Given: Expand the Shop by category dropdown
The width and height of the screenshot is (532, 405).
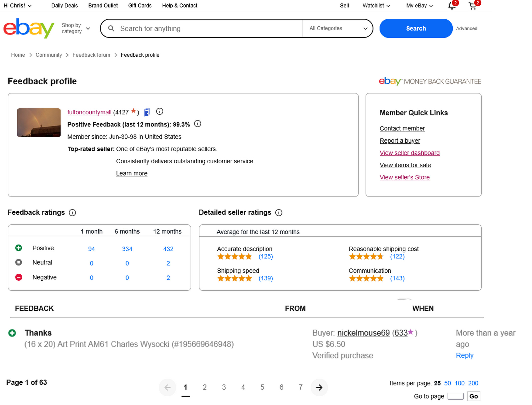Looking at the screenshot, I should point(75,28).
